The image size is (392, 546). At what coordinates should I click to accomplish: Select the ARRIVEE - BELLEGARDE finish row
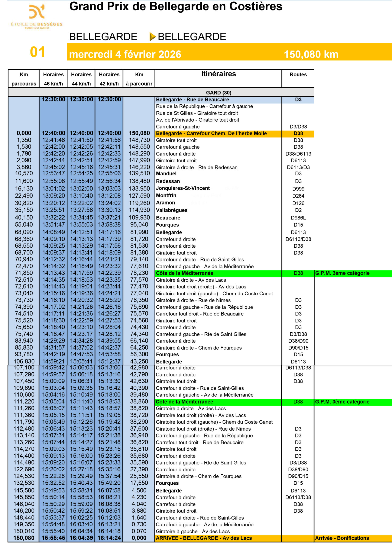[x=204, y=538]
